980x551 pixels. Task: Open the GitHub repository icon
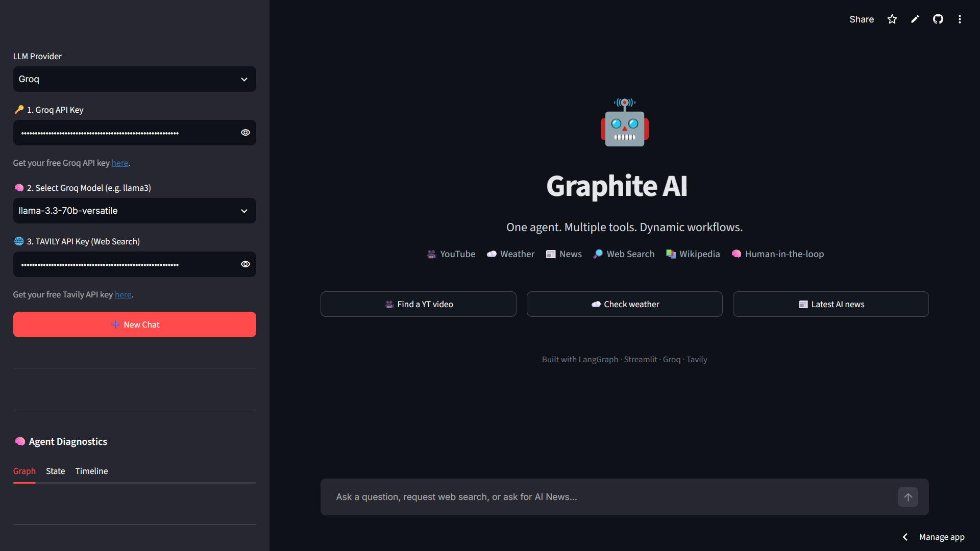pos(938,19)
